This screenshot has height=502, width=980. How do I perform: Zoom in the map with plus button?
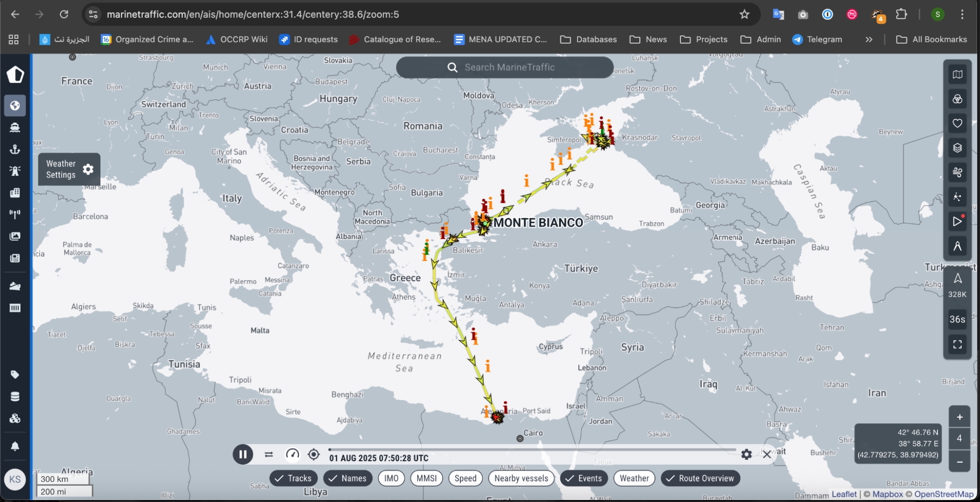959,418
